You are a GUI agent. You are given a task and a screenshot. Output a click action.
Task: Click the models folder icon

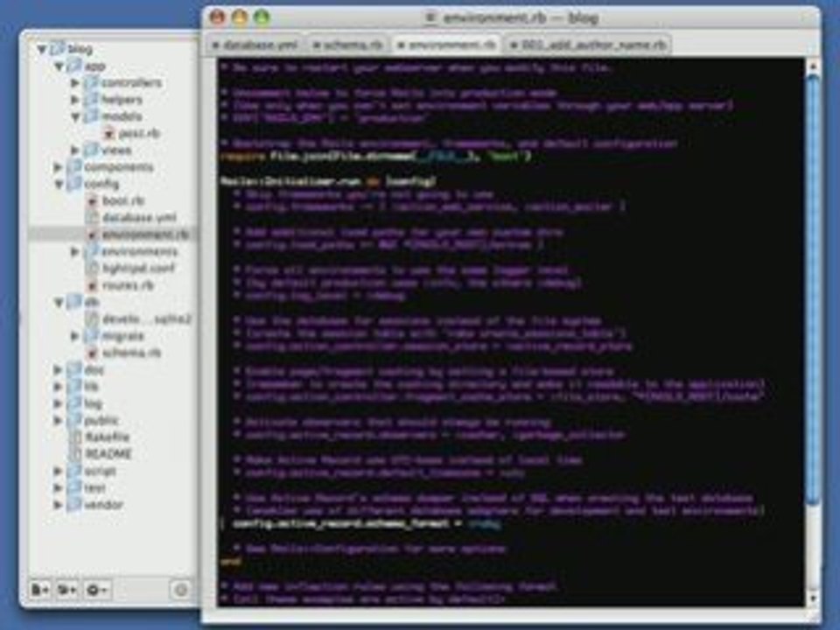(92, 116)
